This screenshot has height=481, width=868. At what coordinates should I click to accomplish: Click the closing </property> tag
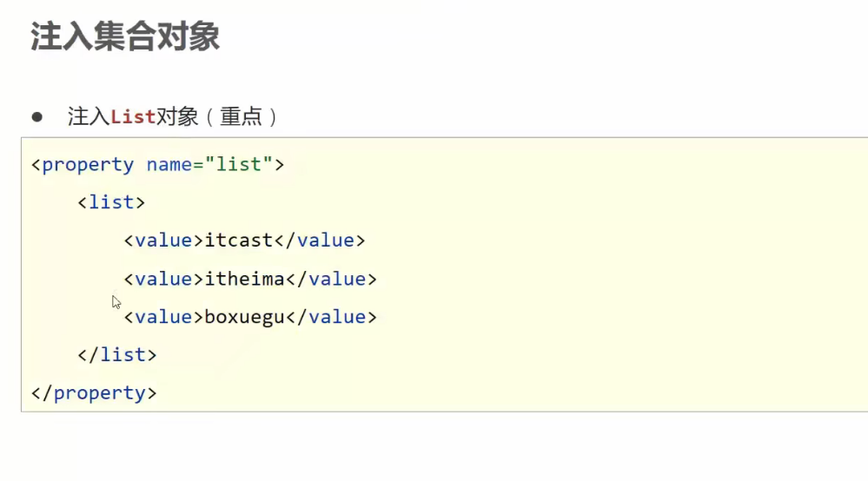coord(94,393)
